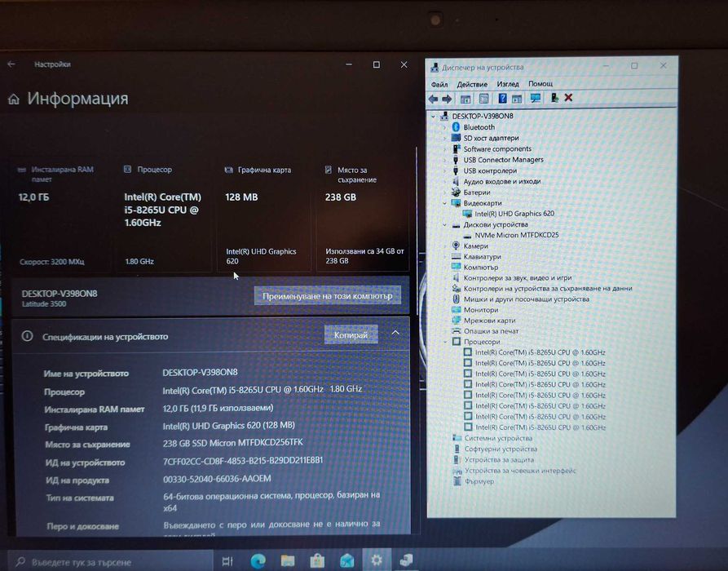The image size is (728, 571).
Task: Select Батерии category
Action: tap(476, 193)
